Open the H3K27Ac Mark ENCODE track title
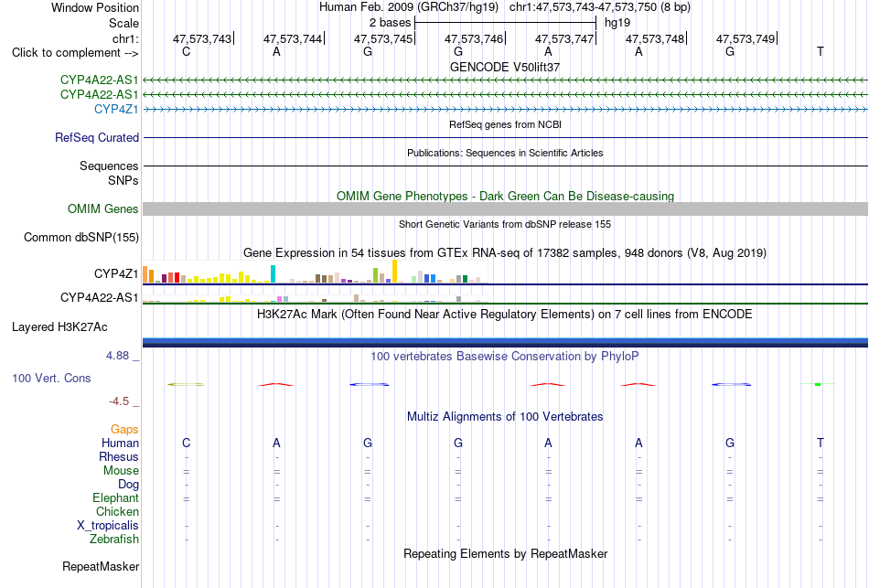 (505, 315)
